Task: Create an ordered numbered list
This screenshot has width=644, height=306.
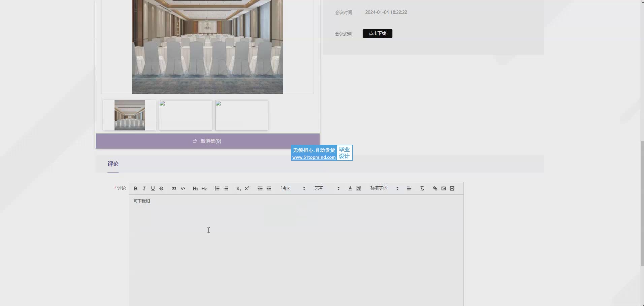Action: pyautogui.click(x=217, y=188)
